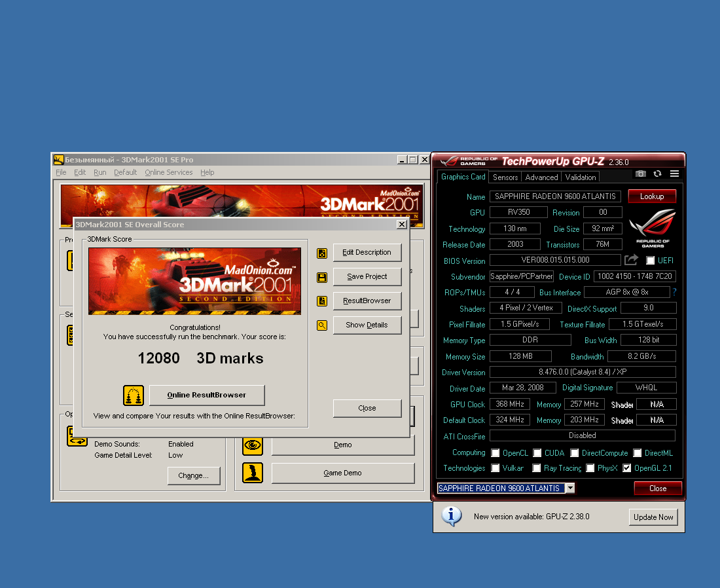Close the Overall Score dialog with X
This screenshot has width=720, height=588.
402,224
